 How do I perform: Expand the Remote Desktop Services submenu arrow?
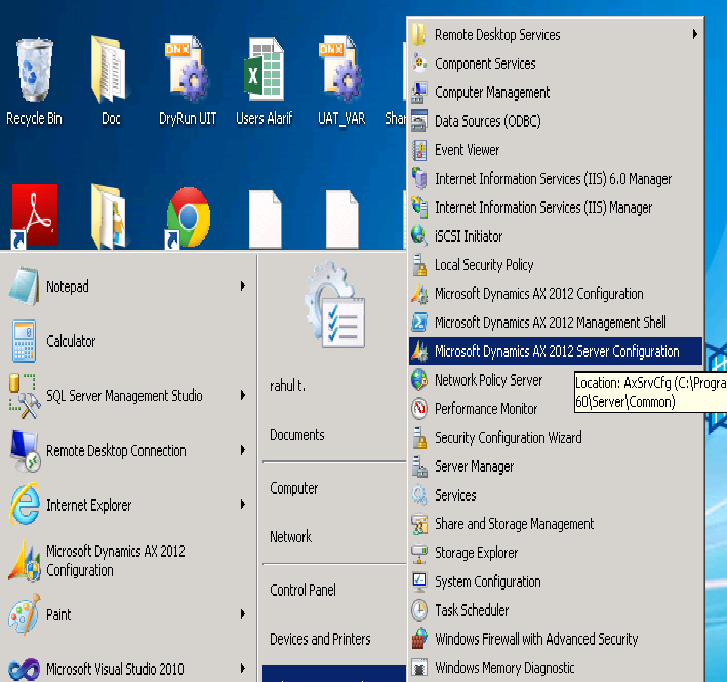pos(695,34)
